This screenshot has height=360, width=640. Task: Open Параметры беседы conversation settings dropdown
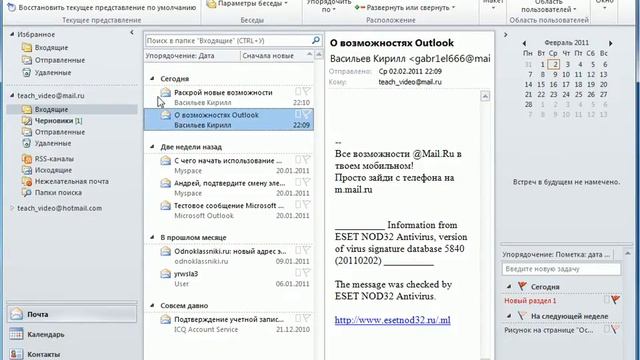247,4
